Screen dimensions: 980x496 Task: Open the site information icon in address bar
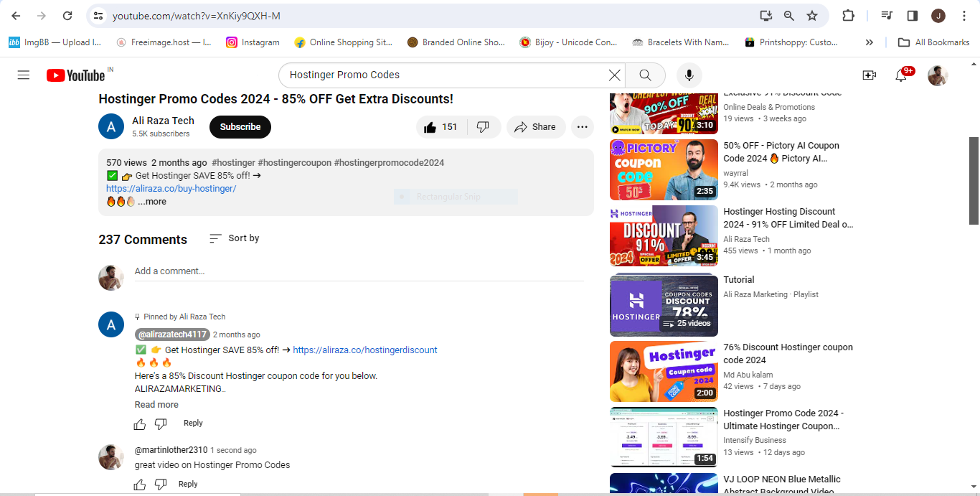(98, 16)
